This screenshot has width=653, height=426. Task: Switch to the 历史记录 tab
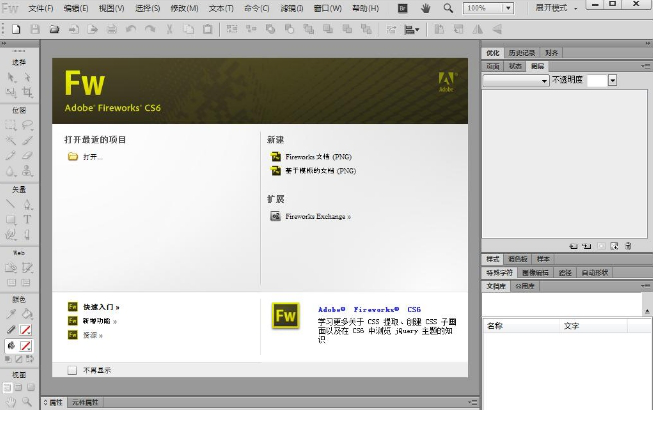pos(522,53)
